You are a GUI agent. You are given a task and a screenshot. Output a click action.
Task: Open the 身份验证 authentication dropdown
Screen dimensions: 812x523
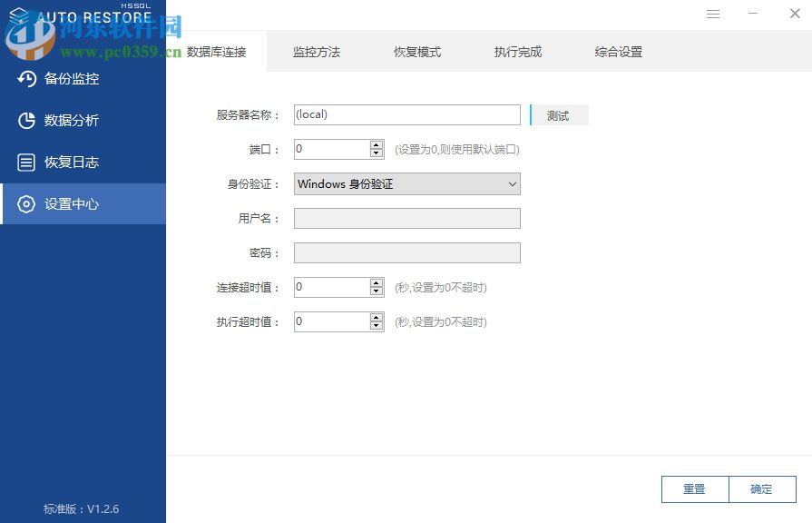tap(406, 183)
